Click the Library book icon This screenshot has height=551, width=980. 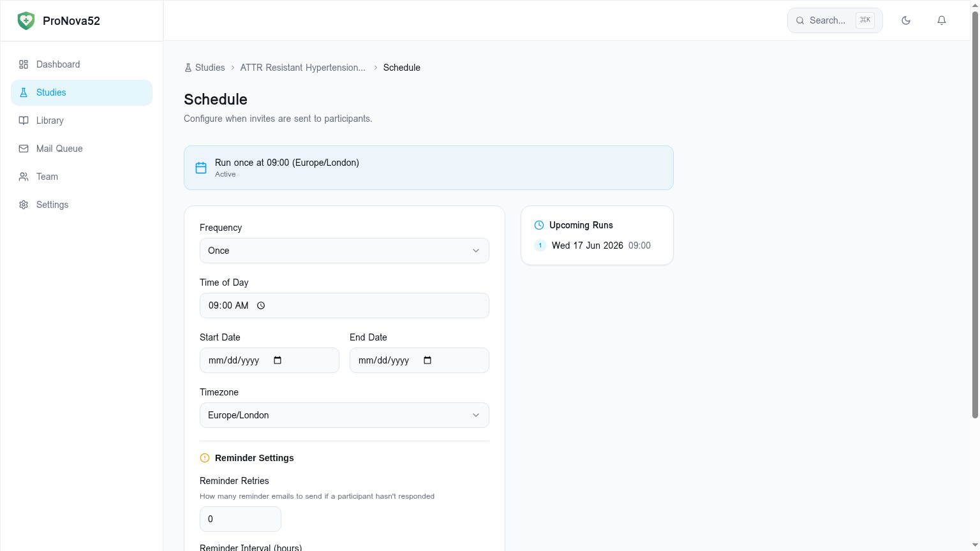(x=24, y=121)
